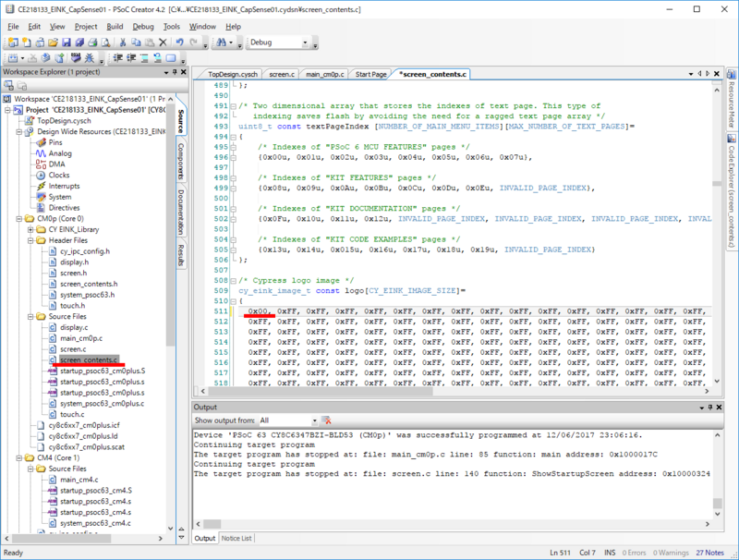The image size is (739, 560).
Task: Click the Save All toolbar icon
Action: [79, 43]
